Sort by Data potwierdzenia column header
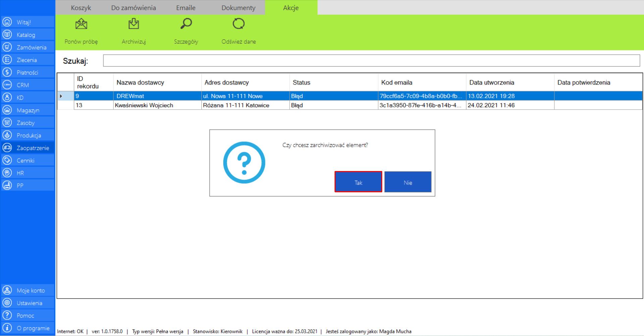This screenshot has height=336, width=644. click(x=598, y=82)
